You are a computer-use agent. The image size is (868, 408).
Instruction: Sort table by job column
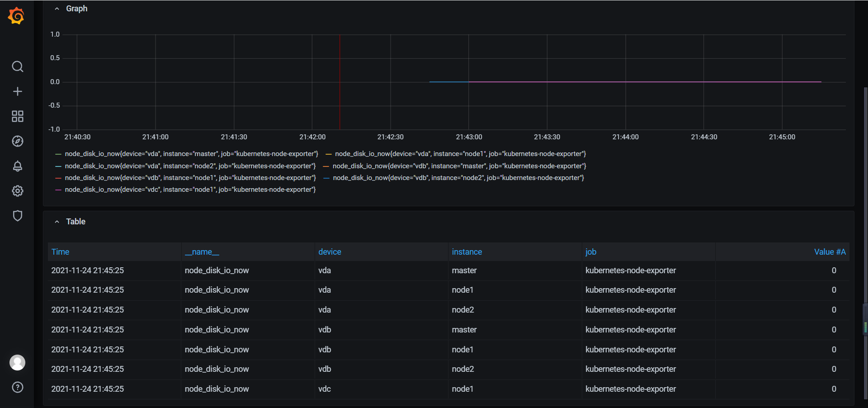(x=591, y=252)
